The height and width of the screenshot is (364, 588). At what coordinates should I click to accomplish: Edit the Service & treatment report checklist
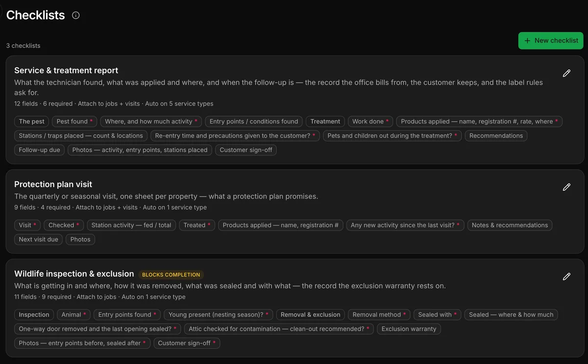(566, 73)
